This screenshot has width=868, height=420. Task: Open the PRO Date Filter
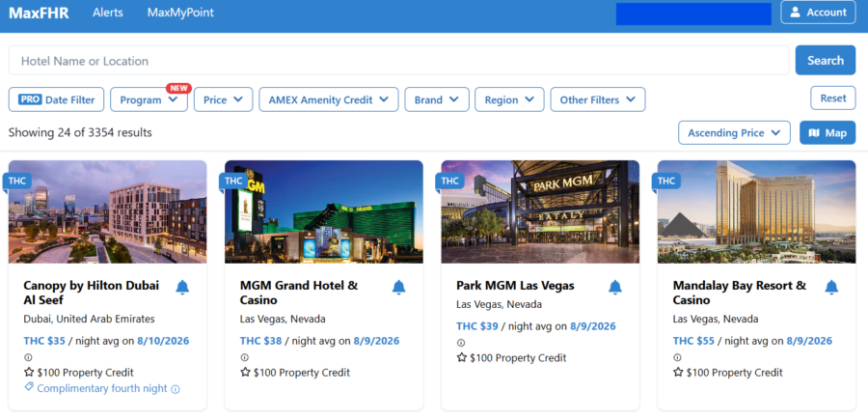click(56, 99)
